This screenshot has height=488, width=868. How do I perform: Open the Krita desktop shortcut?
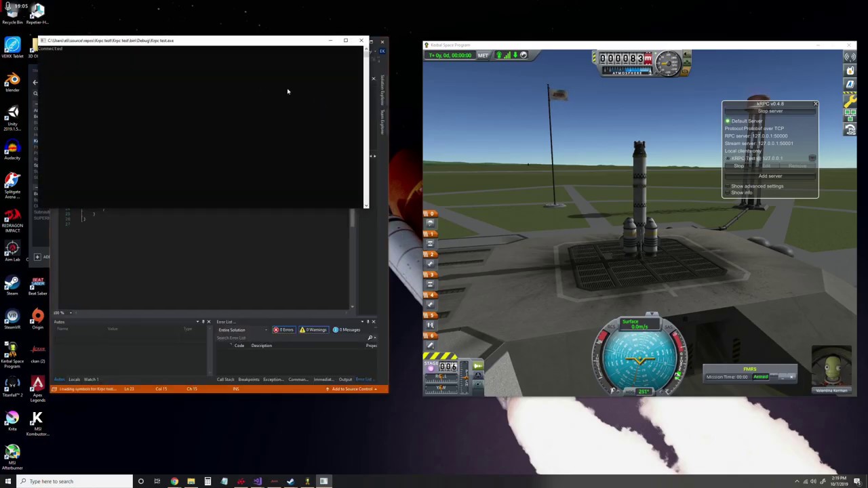point(12,420)
